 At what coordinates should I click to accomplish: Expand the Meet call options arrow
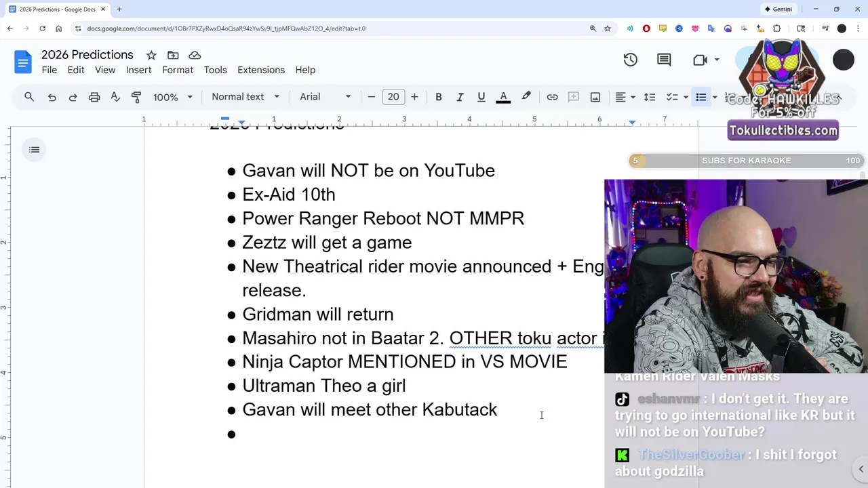coord(717,60)
